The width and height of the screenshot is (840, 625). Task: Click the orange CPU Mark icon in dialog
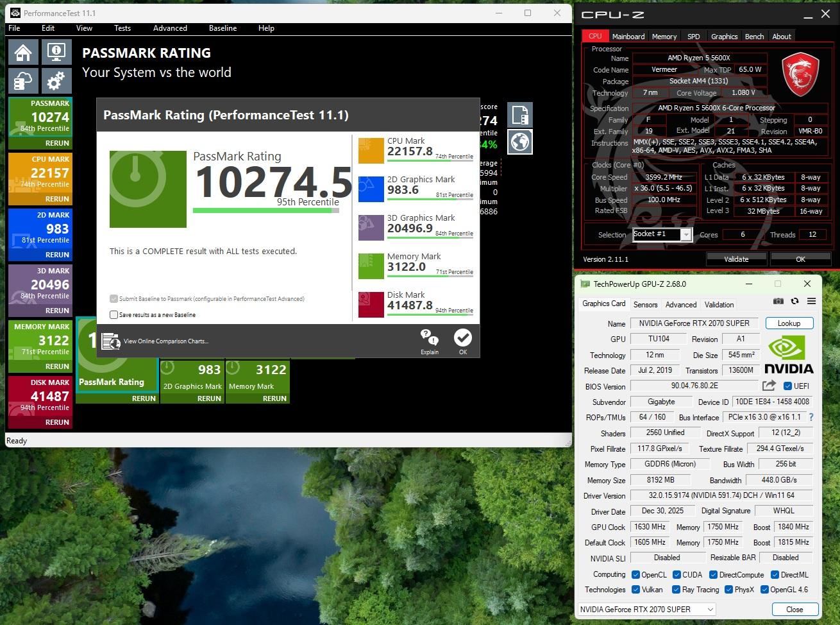pyautogui.click(x=371, y=151)
